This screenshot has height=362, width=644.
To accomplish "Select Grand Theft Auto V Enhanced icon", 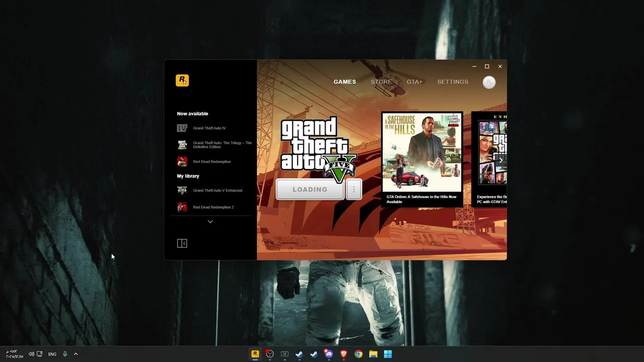I will (x=182, y=191).
